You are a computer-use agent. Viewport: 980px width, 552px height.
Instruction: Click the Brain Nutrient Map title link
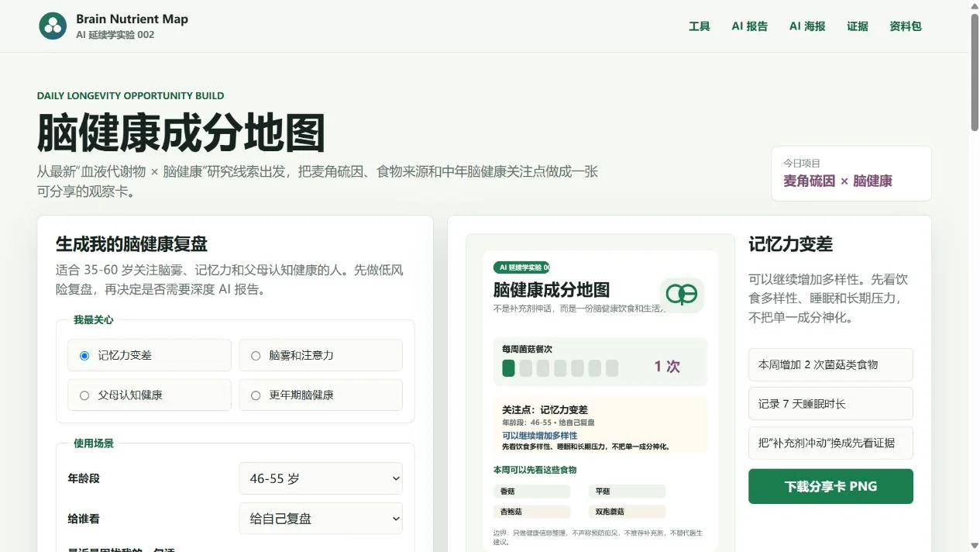[x=132, y=19]
